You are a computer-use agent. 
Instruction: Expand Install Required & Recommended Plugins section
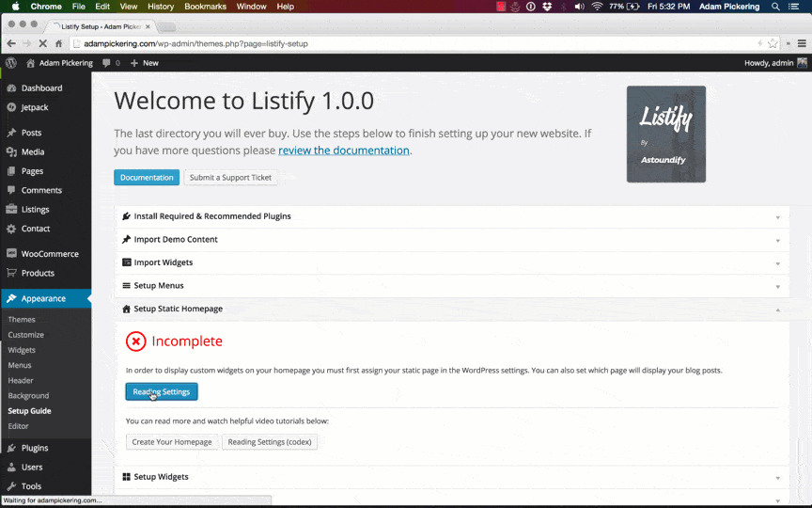pyautogui.click(x=452, y=216)
